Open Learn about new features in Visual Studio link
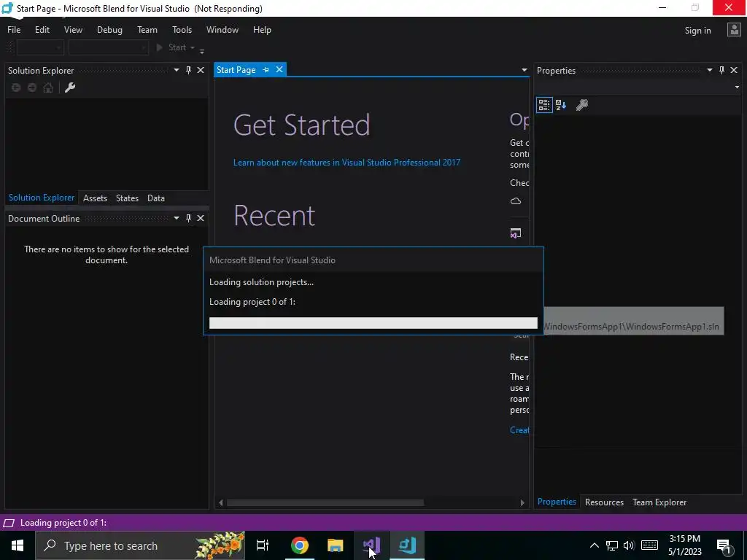This screenshot has width=747, height=560. click(x=347, y=163)
